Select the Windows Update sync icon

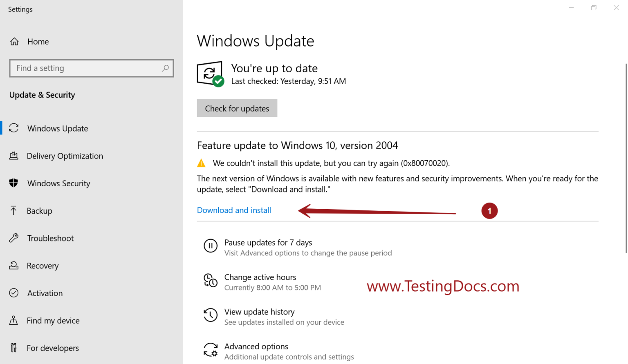pyautogui.click(x=14, y=128)
